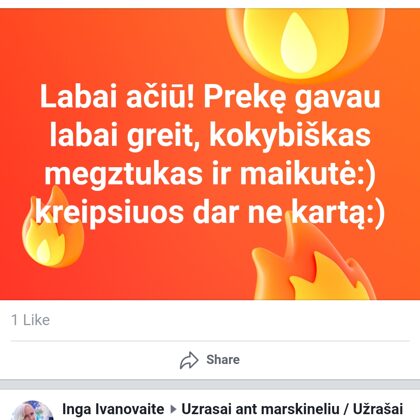Open the 1 Like reactions list
420x420 pixels.
coord(30,320)
